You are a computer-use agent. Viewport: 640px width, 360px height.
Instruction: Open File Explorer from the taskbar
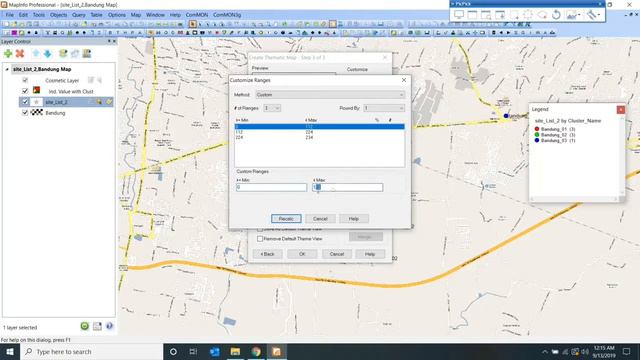pyautogui.click(x=235, y=351)
